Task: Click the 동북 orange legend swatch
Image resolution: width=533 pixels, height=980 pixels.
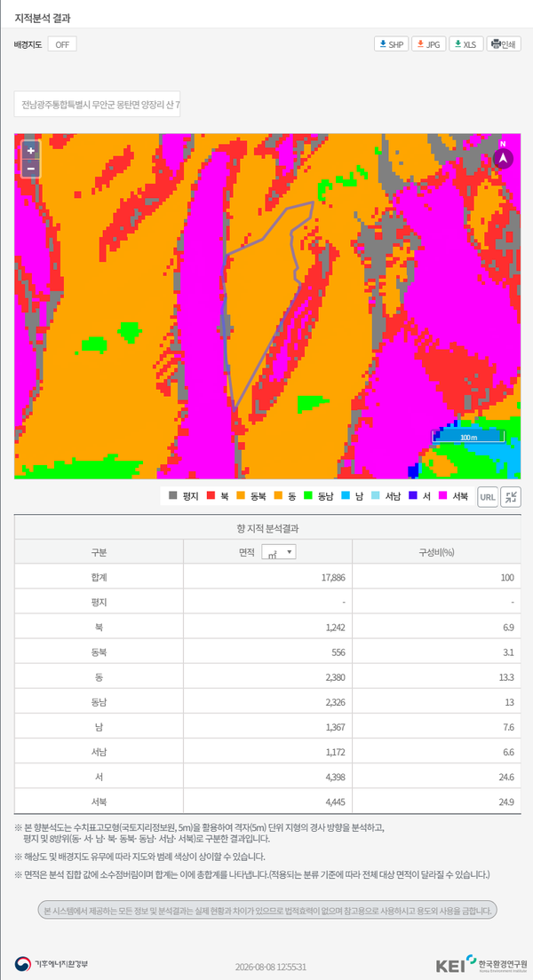Action: point(240,496)
